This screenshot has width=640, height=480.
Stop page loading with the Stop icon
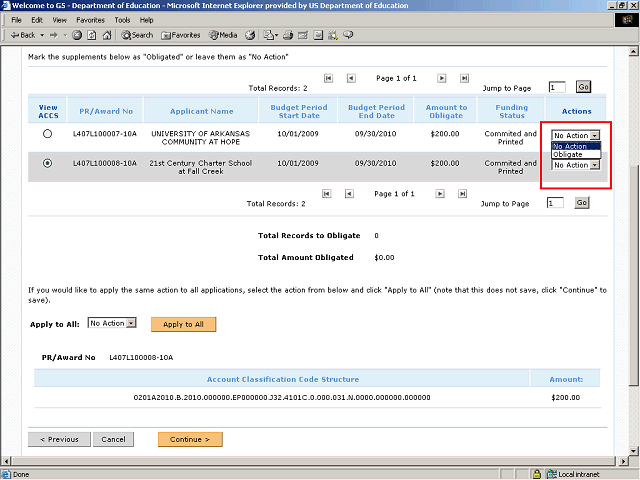[x=77, y=35]
